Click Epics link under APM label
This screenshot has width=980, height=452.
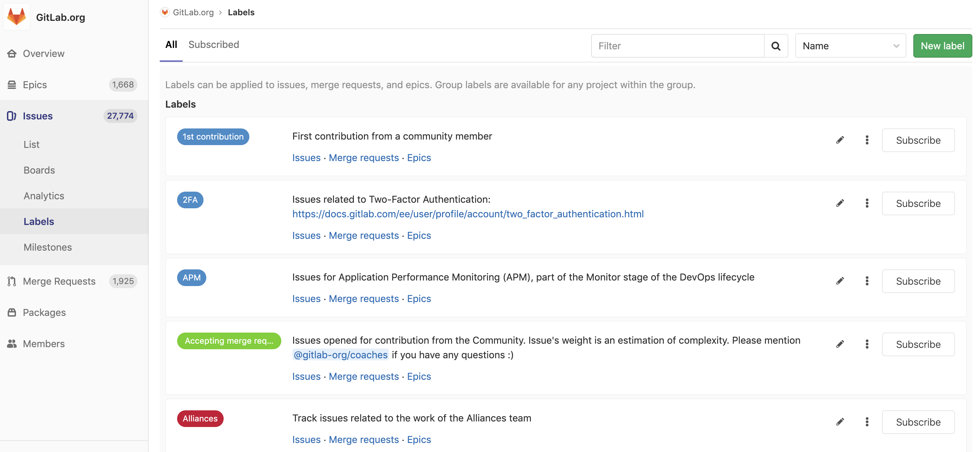(419, 299)
